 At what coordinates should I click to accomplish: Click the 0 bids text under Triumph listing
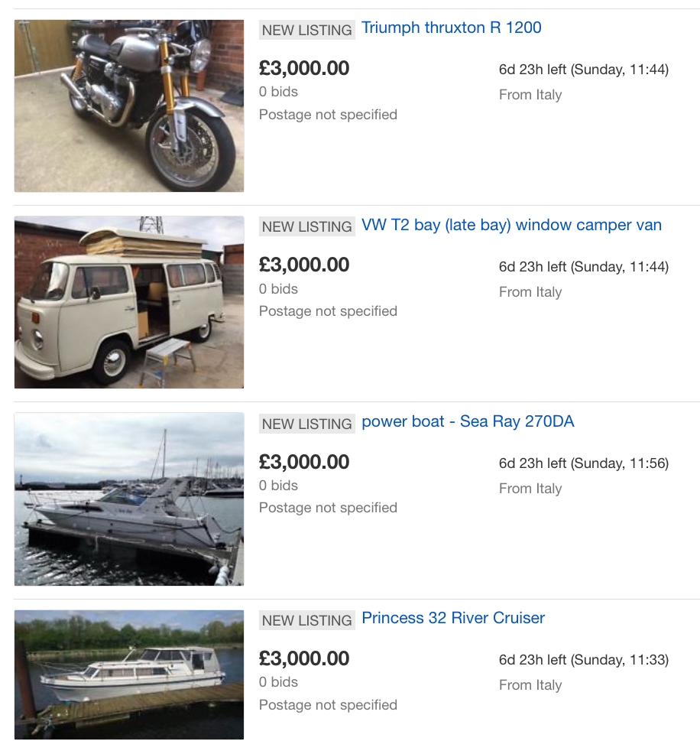click(x=279, y=92)
